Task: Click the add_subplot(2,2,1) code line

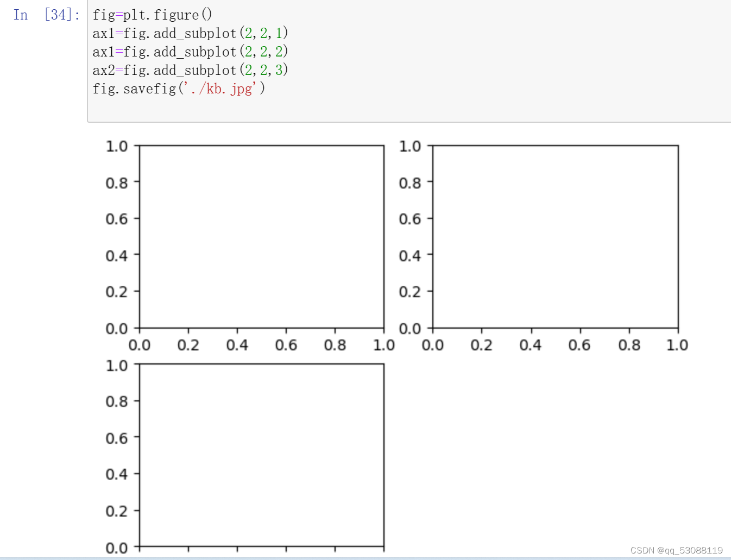Action: coord(190,33)
